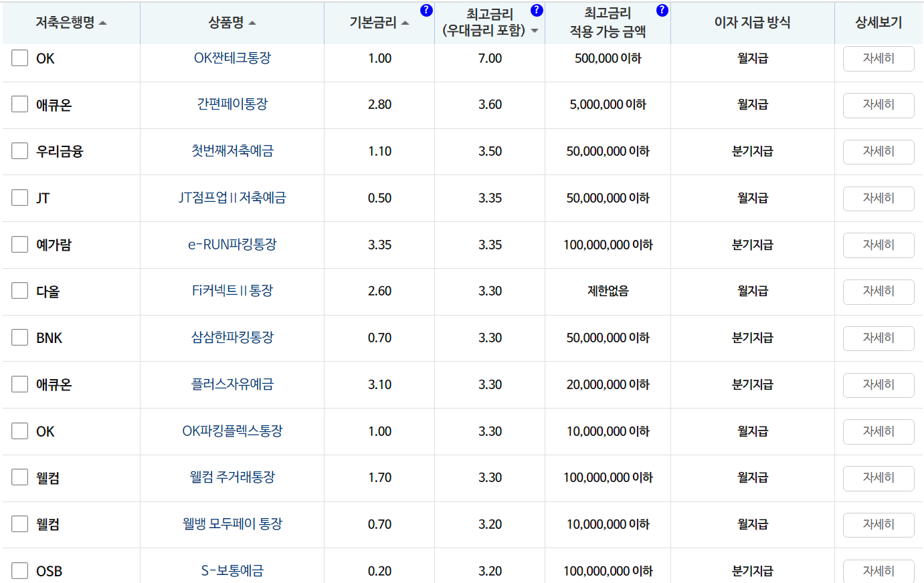Open the 첫번째저축예금 product link
Screen dimensions: 924x583
[x=232, y=151]
